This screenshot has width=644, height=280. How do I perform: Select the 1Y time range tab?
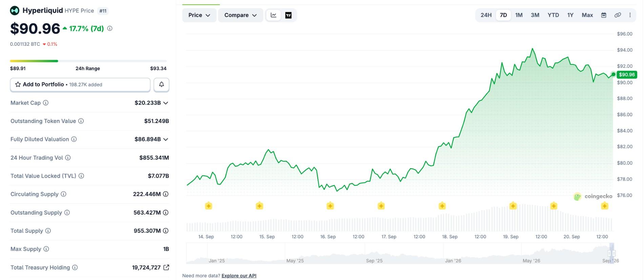tap(570, 15)
